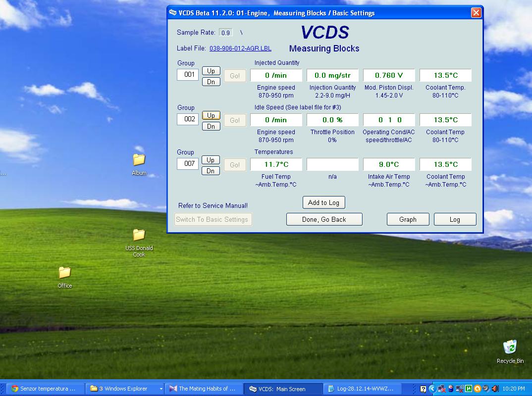532x396 pixels.
Task: Click Go! for Group 001
Action: 235,76
